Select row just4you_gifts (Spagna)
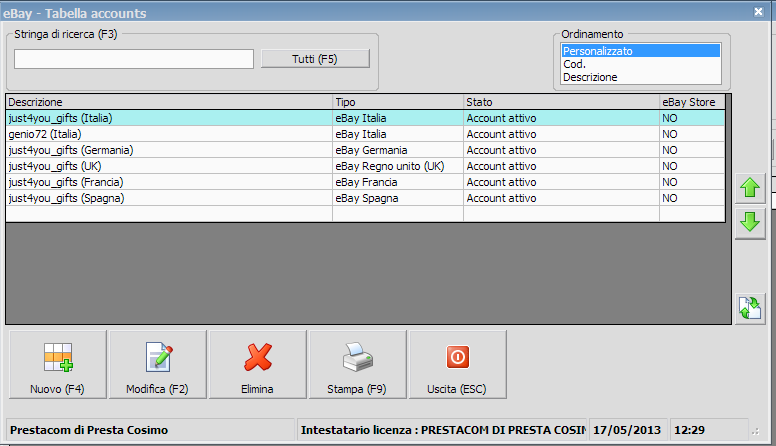The height and width of the screenshot is (446, 776). point(365,198)
